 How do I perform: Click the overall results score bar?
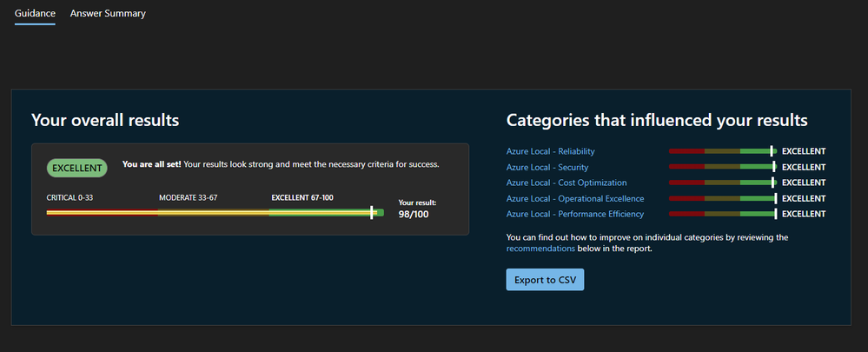[215, 213]
